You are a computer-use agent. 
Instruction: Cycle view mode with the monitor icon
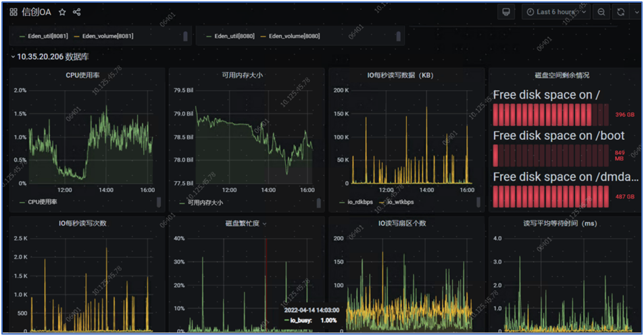pyautogui.click(x=506, y=12)
